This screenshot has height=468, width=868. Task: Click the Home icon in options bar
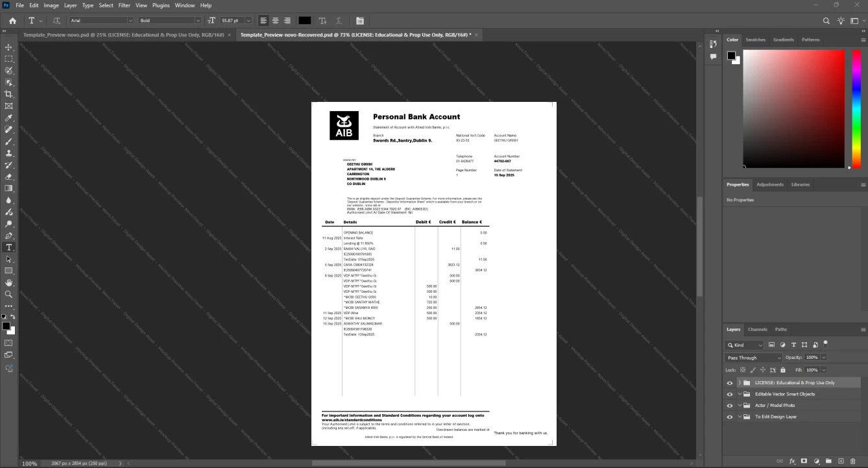12,21
